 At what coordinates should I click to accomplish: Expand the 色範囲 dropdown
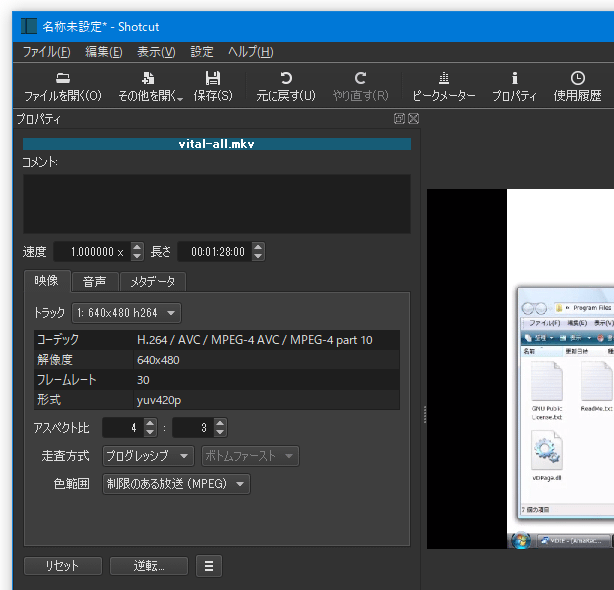point(176,484)
